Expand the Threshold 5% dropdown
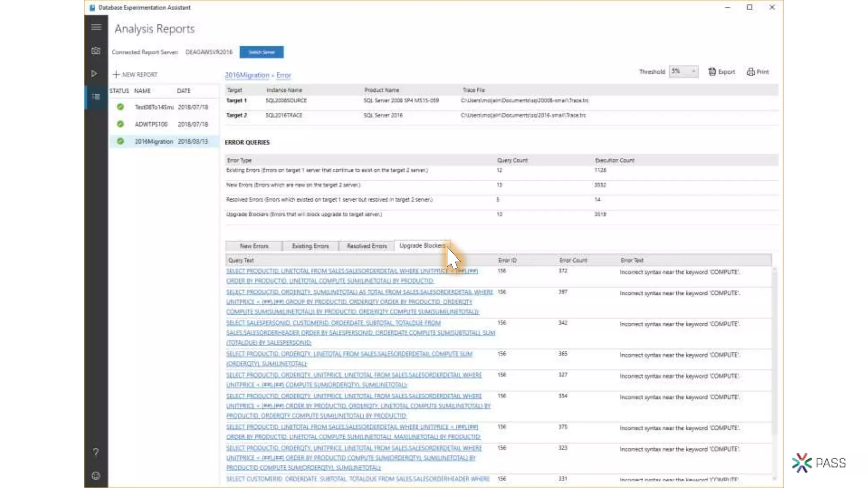Image resolution: width=868 pixels, height=488 pixels. click(x=683, y=72)
